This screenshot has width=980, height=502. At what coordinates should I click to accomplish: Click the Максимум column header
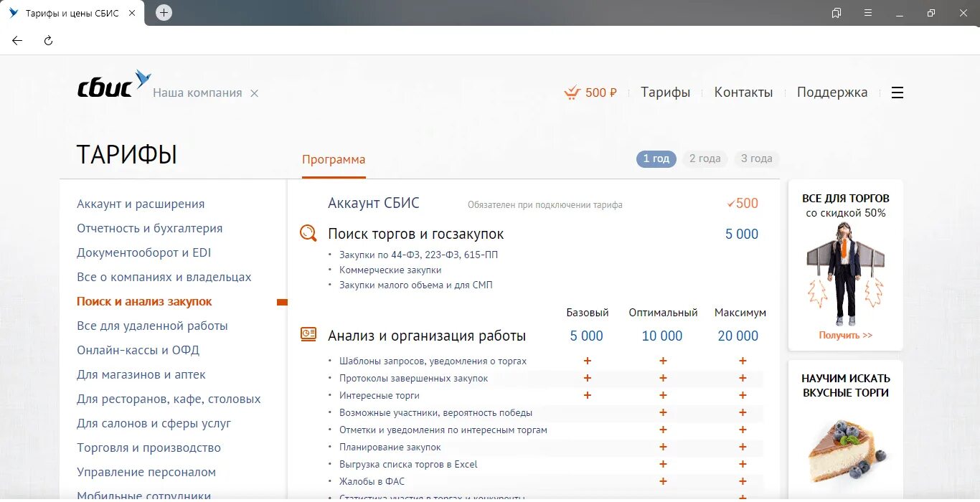740,313
